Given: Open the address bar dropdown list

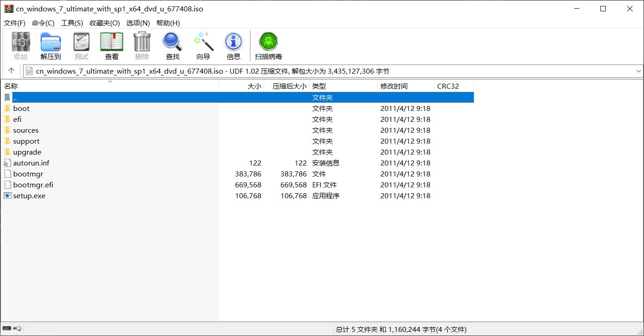Looking at the screenshot, I should pyautogui.click(x=639, y=71).
